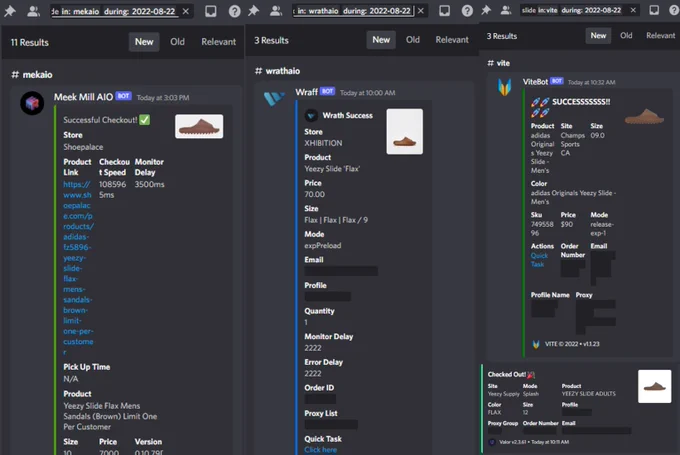Open the # mekaio channel header

pos(32,75)
